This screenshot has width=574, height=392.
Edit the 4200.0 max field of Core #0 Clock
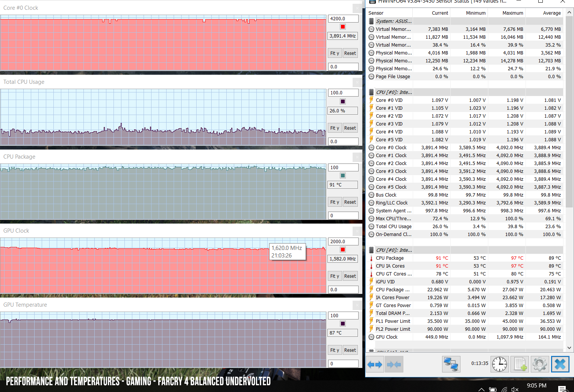click(343, 18)
